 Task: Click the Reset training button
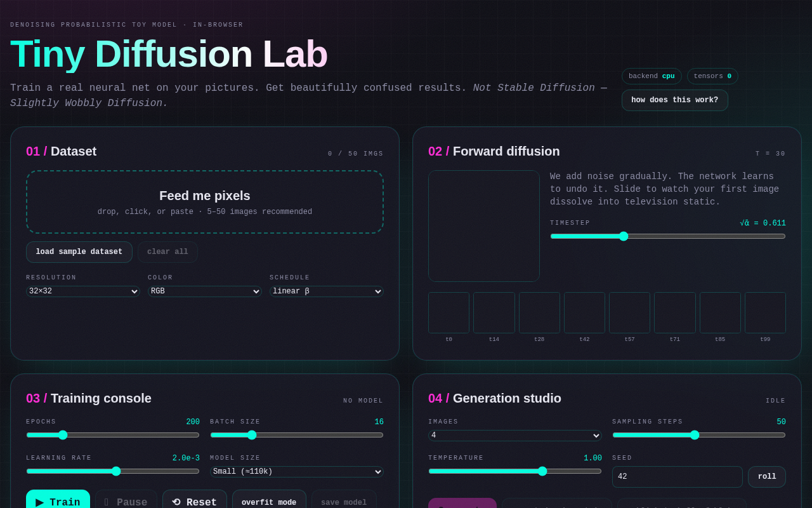[x=195, y=499]
